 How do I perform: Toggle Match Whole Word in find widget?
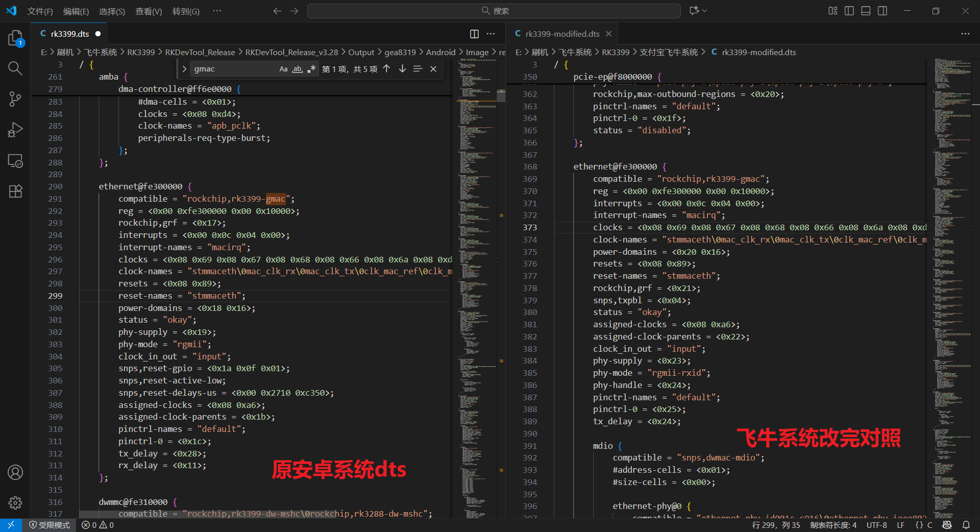click(297, 69)
